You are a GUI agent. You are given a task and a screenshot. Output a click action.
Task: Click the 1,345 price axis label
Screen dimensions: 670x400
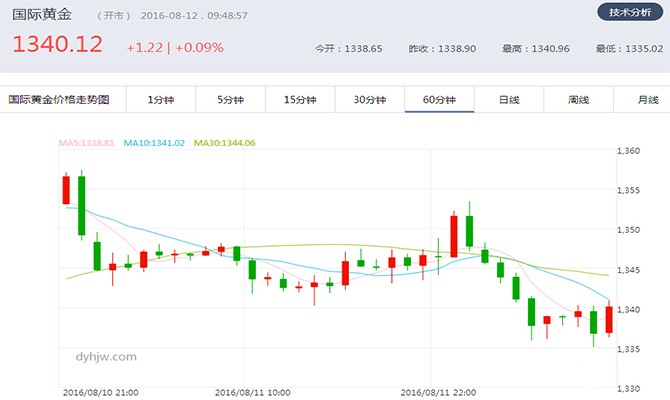(x=629, y=270)
